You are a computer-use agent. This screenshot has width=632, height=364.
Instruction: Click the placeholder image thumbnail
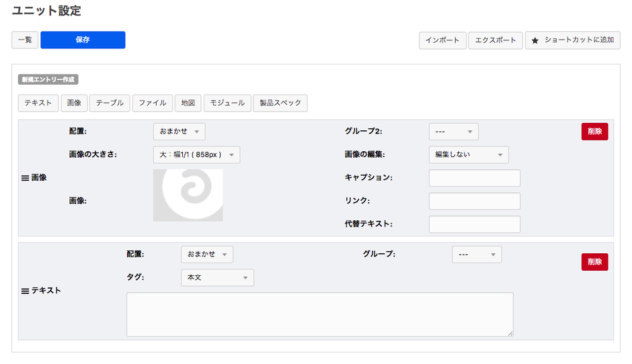(188, 195)
